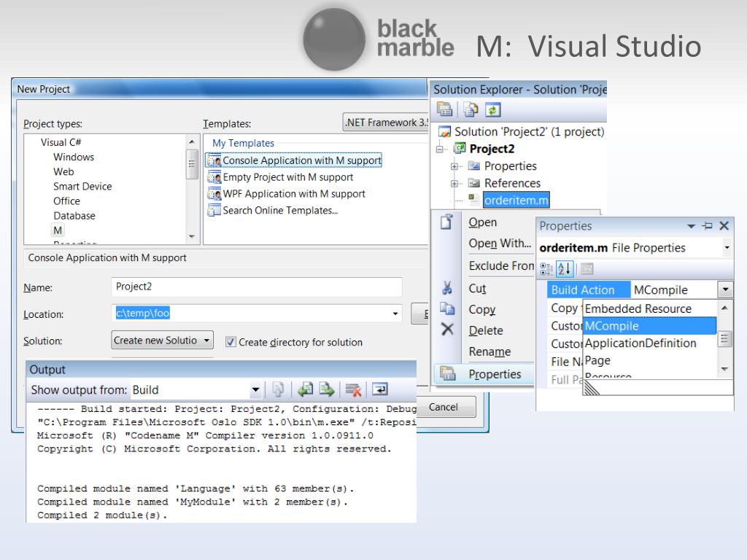Click the WPF Application with M support icon

[x=214, y=194]
